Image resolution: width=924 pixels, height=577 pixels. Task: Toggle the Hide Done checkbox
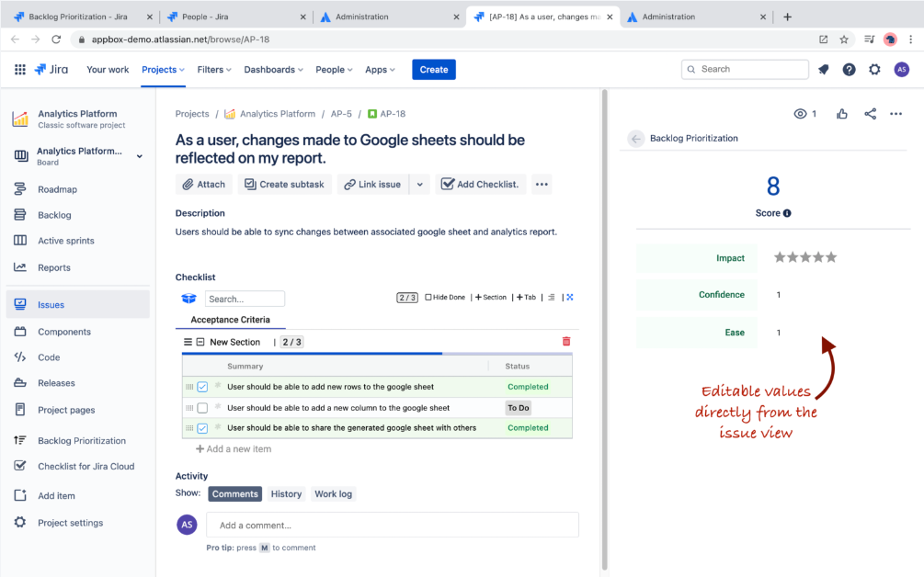[x=428, y=298]
